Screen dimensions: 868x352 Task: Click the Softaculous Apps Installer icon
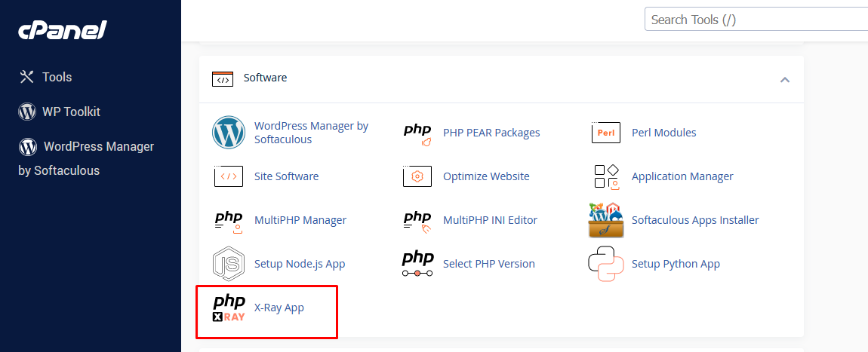(x=605, y=220)
